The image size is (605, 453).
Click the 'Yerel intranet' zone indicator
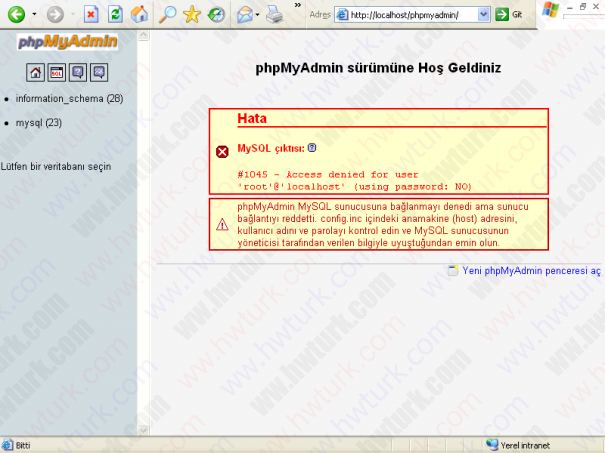[x=518, y=445]
